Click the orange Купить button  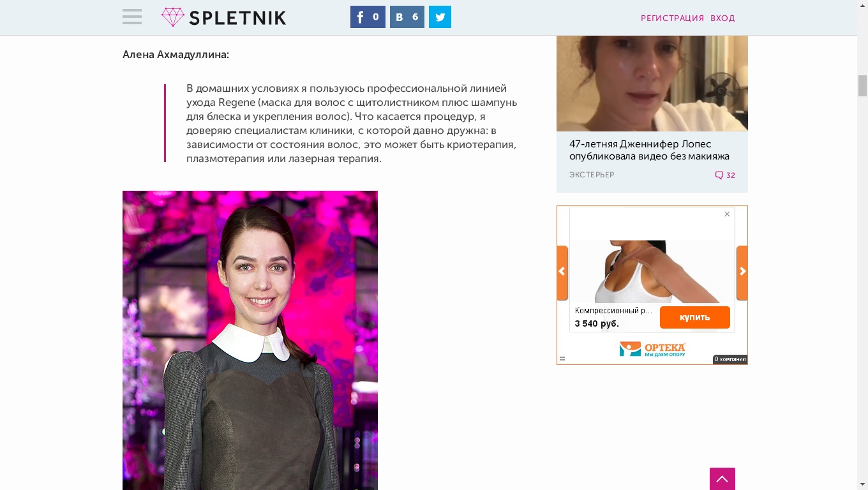click(x=695, y=318)
